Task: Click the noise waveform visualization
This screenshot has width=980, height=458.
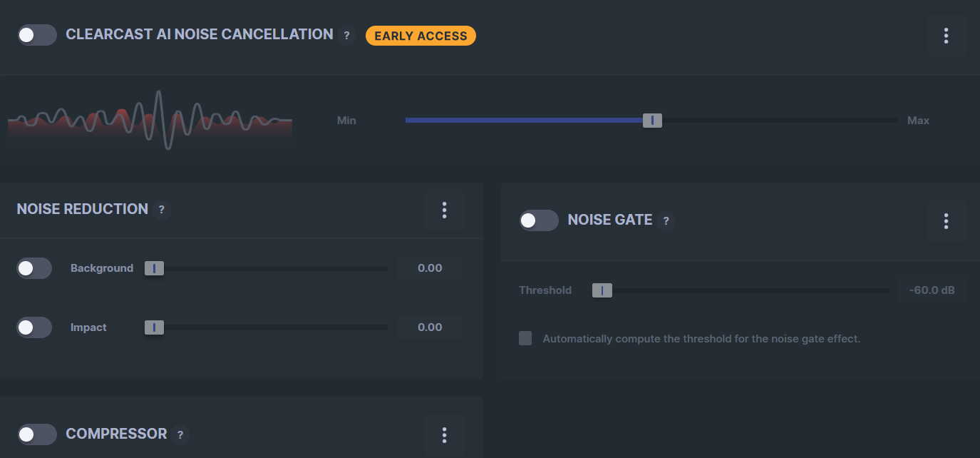Action: (x=150, y=120)
